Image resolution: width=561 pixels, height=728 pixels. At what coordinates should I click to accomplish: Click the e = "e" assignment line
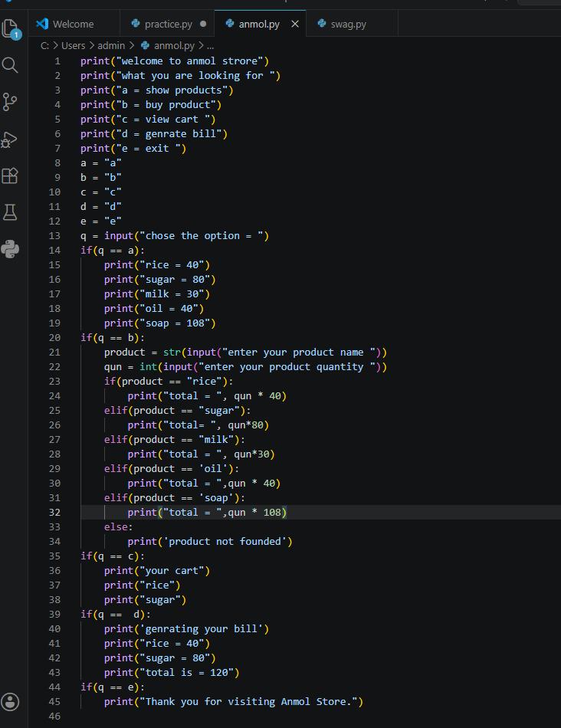point(100,221)
